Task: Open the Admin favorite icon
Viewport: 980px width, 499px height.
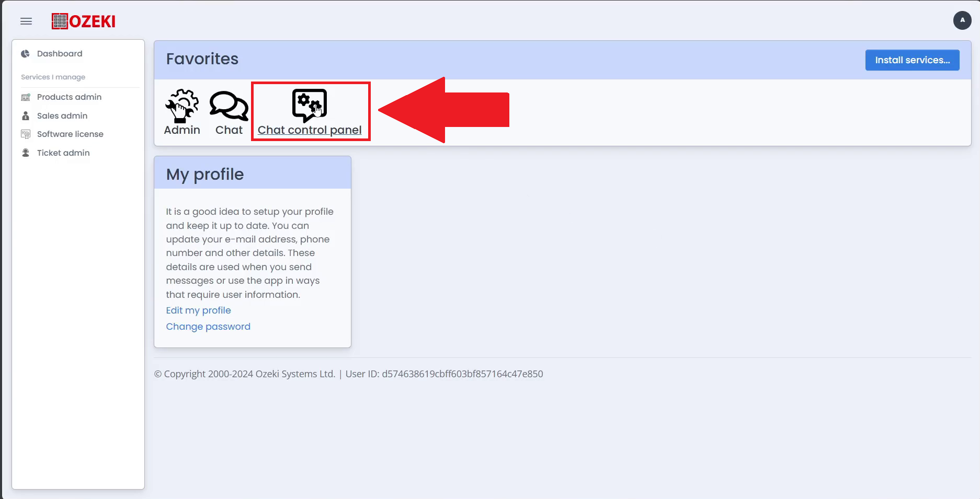Action: pyautogui.click(x=182, y=106)
